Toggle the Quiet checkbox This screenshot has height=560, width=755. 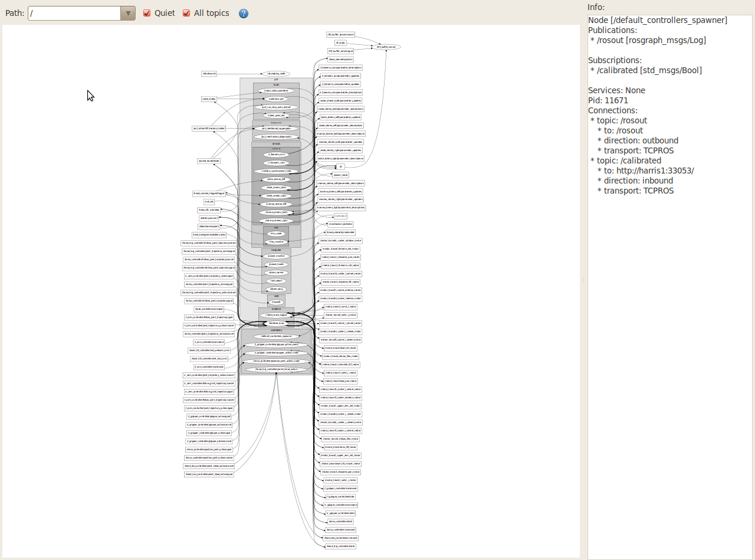pos(147,13)
